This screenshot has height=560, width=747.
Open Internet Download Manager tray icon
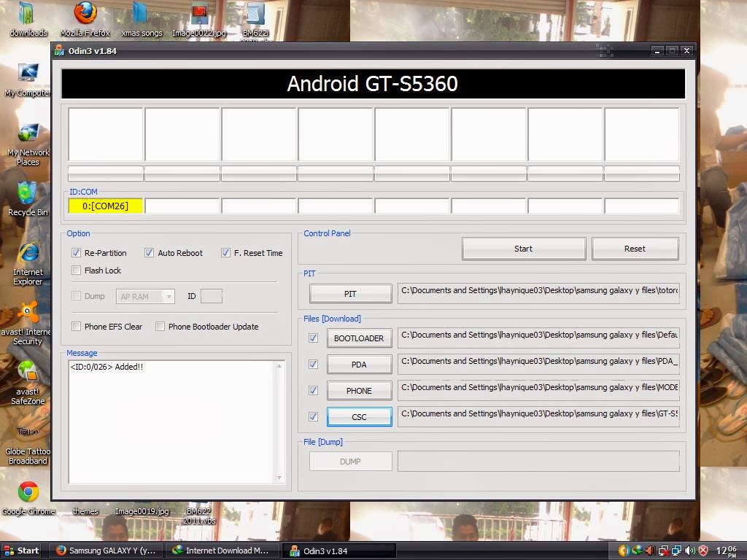(637, 551)
